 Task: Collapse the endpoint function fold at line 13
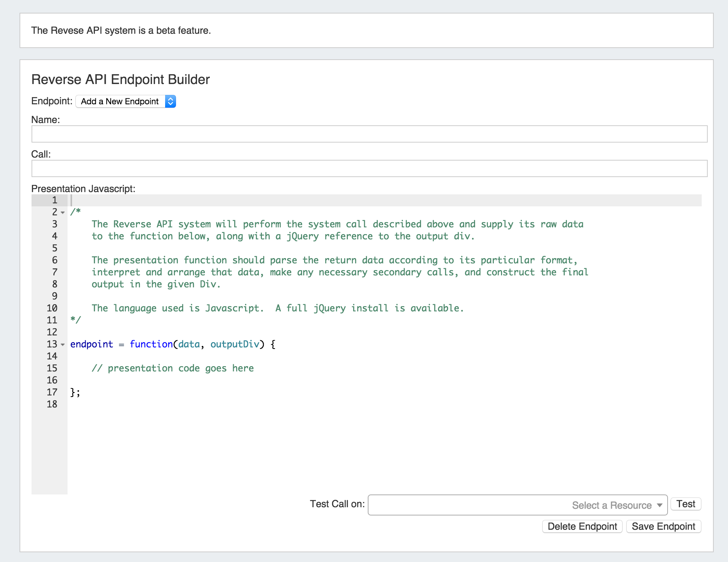(63, 344)
